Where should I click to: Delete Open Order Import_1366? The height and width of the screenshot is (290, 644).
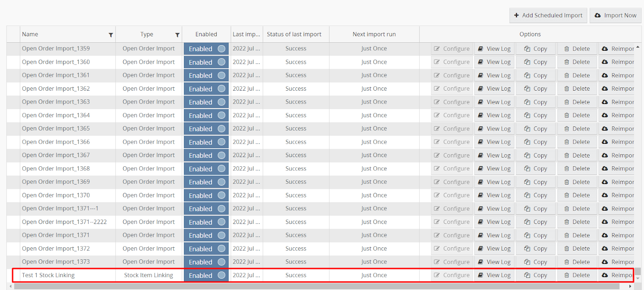(577, 142)
